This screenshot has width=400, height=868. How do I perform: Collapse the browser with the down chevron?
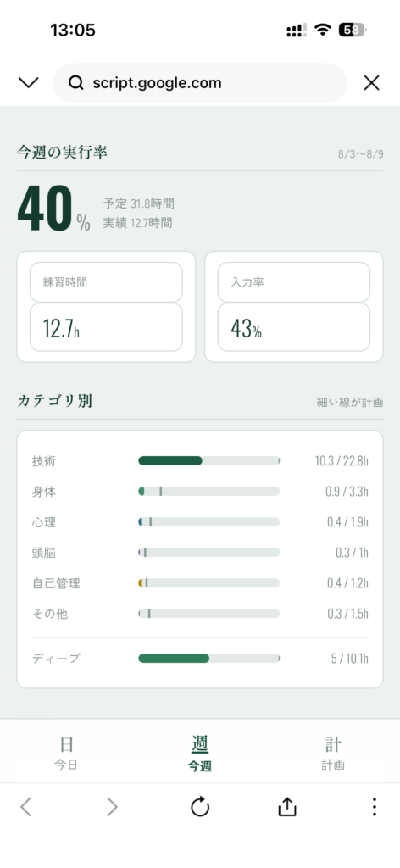[x=28, y=82]
